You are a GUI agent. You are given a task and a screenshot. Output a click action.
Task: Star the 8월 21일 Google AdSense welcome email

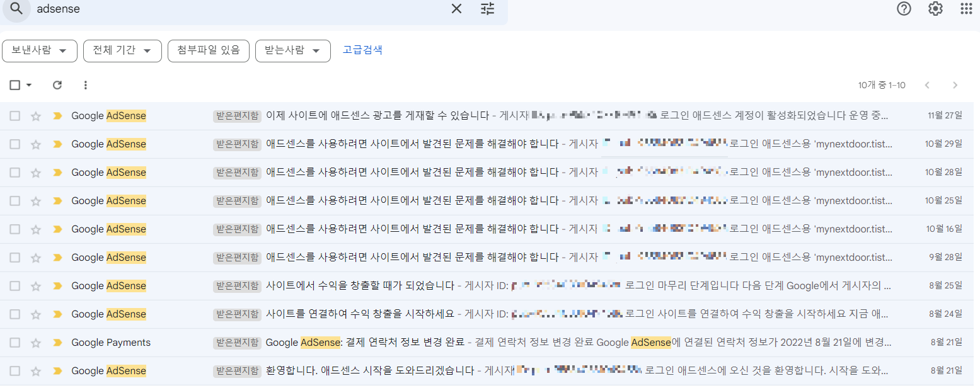tap(36, 371)
